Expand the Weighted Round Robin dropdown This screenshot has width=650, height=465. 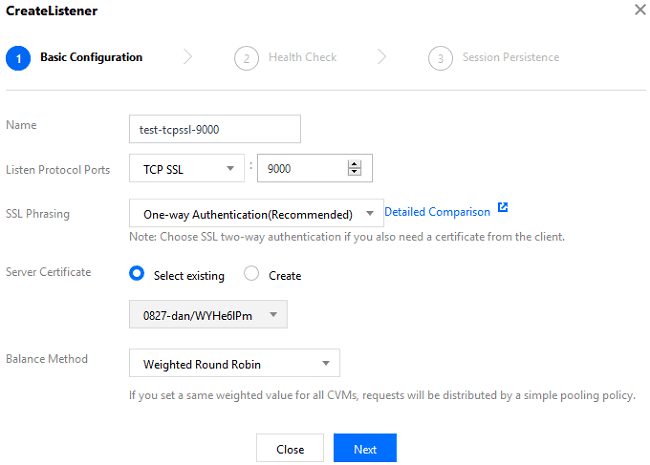point(234,364)
